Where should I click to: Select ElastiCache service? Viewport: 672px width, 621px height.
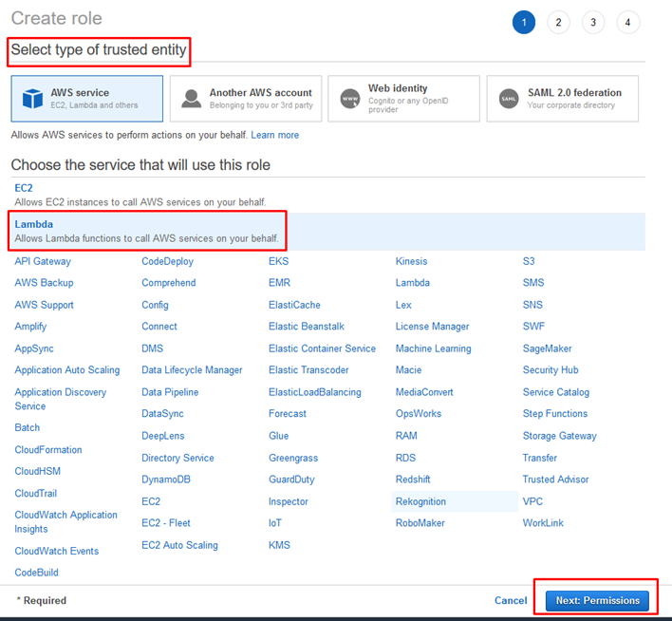pos(294,305)
